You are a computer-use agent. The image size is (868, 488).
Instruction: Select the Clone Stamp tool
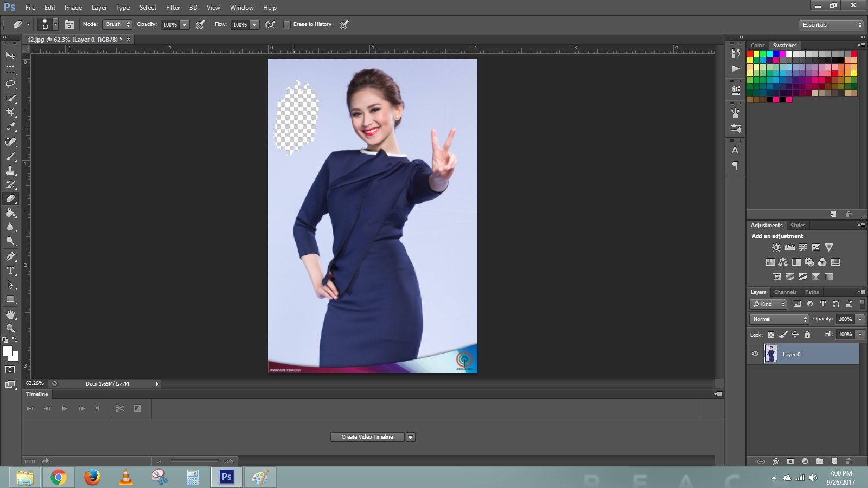(x=10, y=170)
